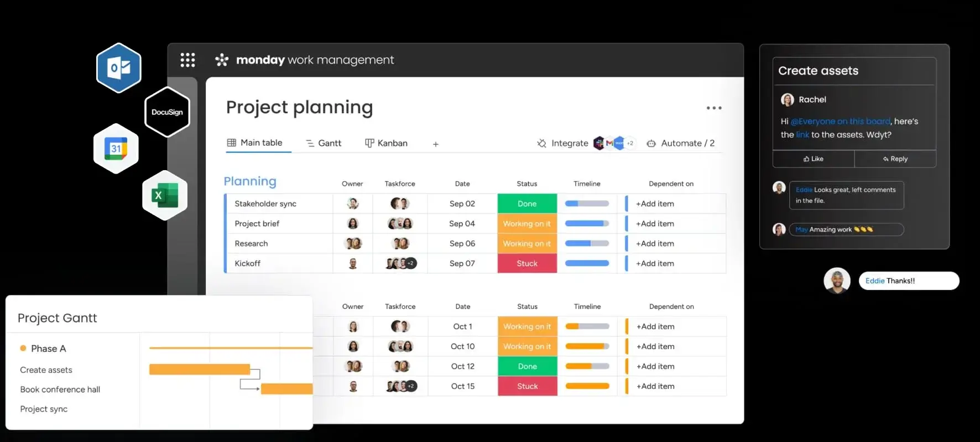The image size is (980, 442).
Task: Select Book conference hall in Project Gantt
Action: point(60,390)
